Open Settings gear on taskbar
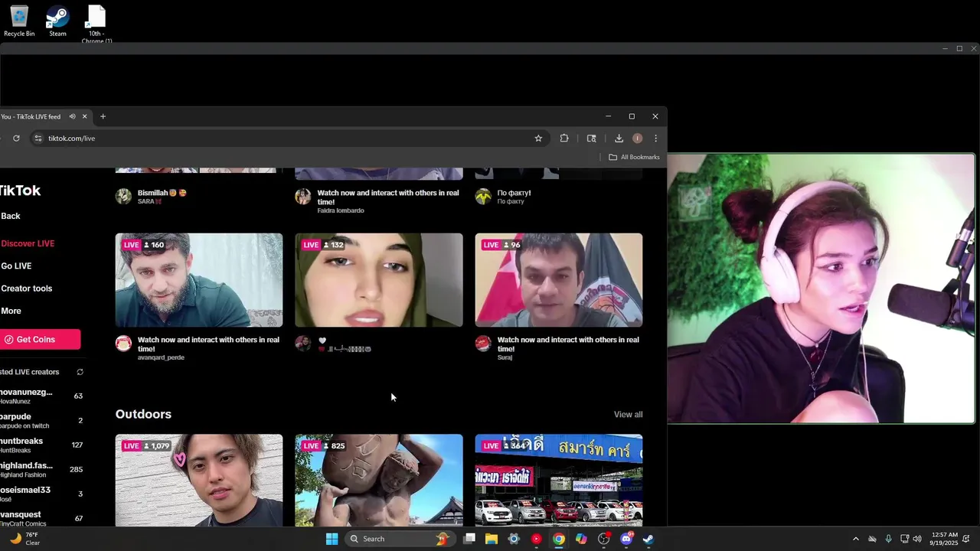Screen dimensions: 980x551 click(514, 539)
